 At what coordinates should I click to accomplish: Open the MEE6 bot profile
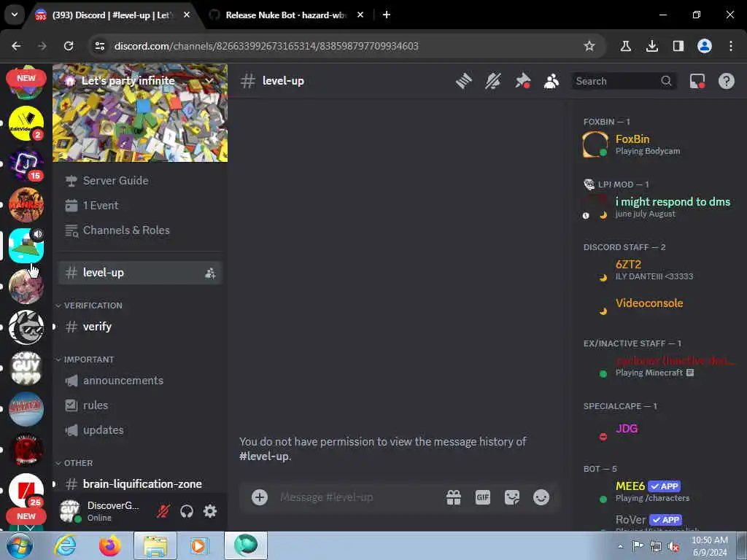coord(657,491)
